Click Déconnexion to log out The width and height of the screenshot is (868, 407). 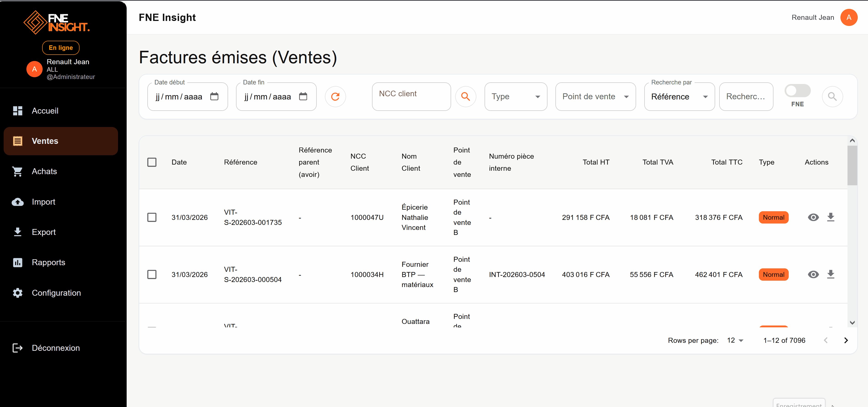point(56,348)
